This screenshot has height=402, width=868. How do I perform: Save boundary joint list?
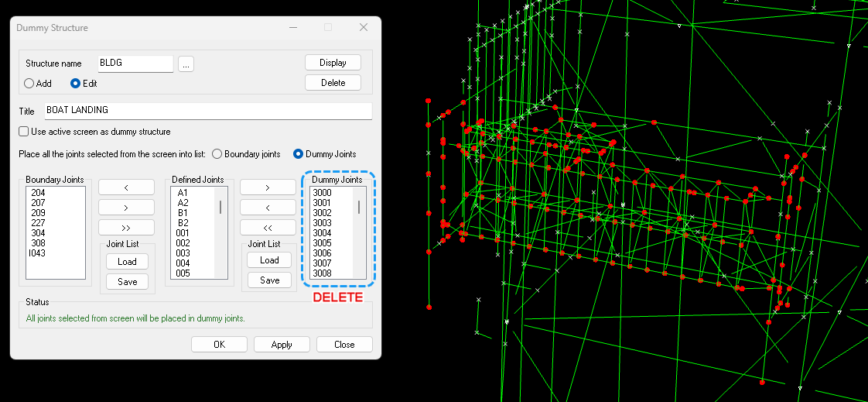tap(128, 282)
